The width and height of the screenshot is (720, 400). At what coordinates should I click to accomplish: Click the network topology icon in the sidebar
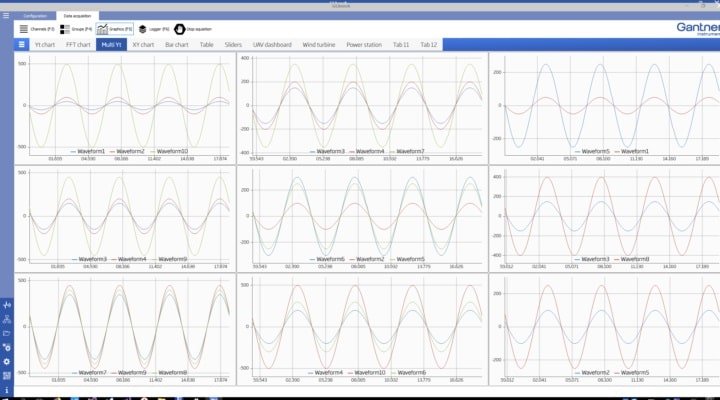(6, 319)
